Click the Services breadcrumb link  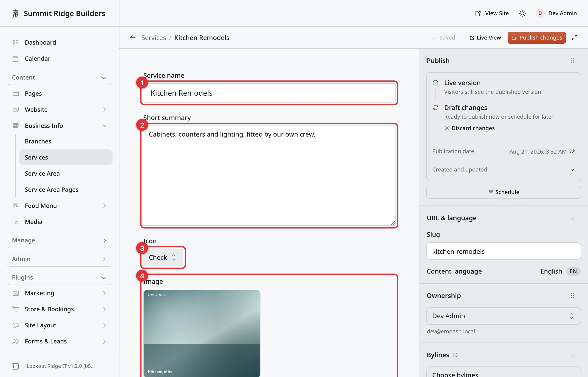[x=154, y=38]
